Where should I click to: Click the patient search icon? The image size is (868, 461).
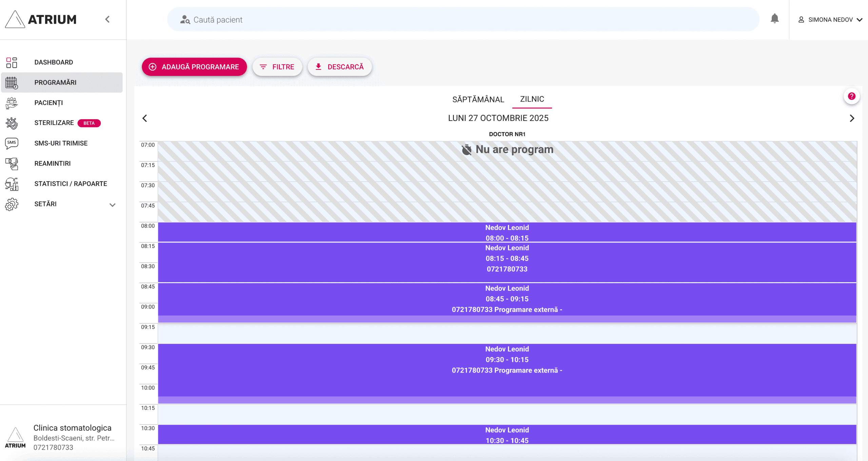click(185, 20)
